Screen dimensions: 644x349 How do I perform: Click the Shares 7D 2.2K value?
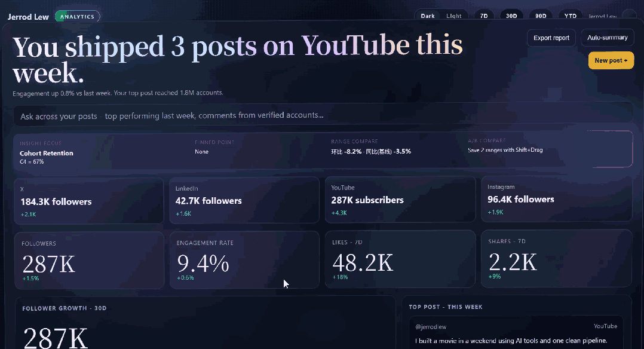coord(513,261)
